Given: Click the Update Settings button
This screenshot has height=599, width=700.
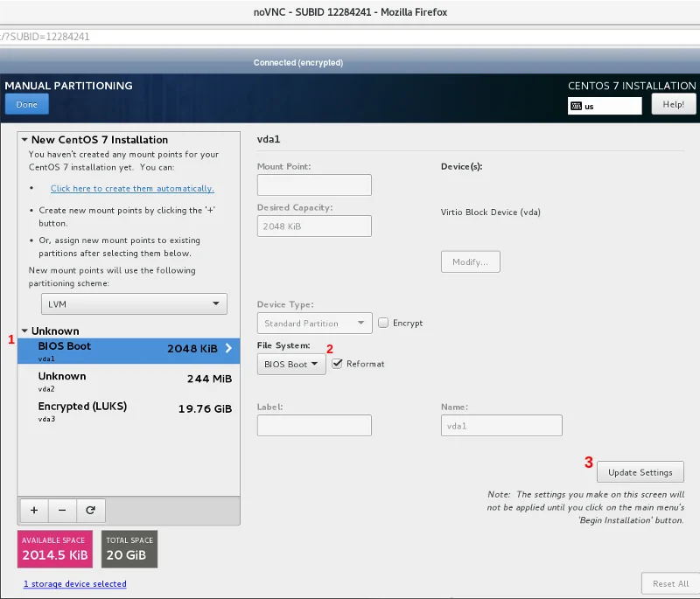Looking at the screenshot, I should 640,472.
